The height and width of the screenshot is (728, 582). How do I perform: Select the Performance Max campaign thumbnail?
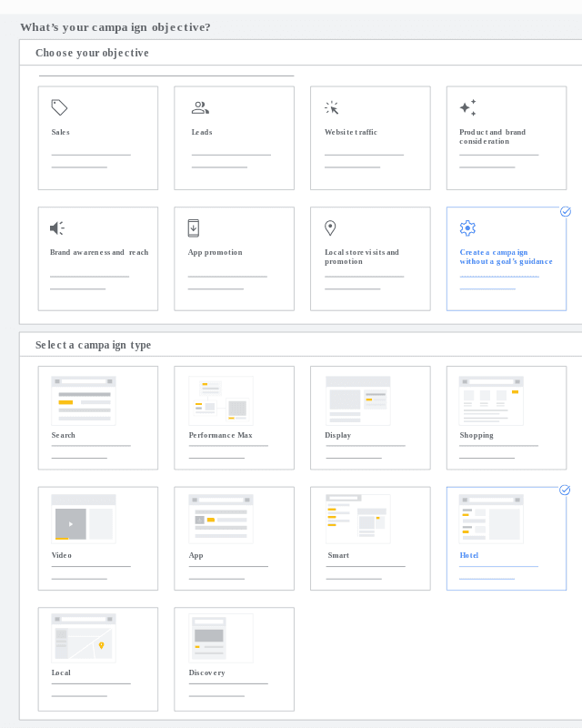pos(221,400)
